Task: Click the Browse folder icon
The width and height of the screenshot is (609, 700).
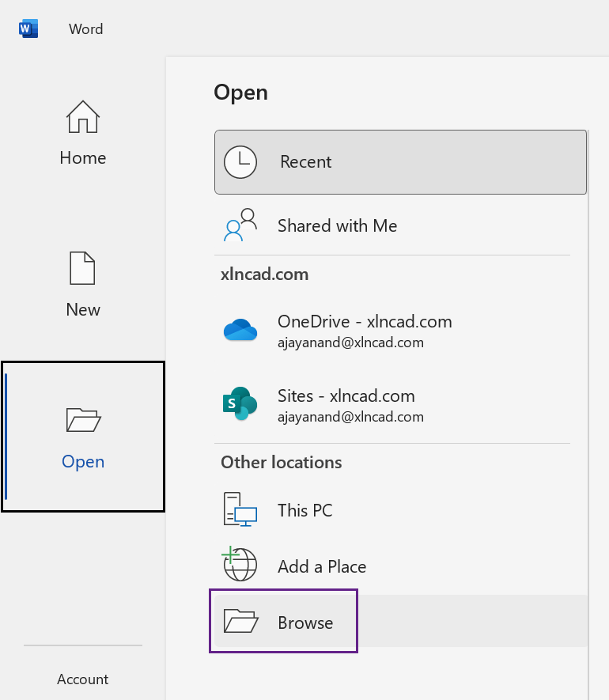Action: click(241, 621)
